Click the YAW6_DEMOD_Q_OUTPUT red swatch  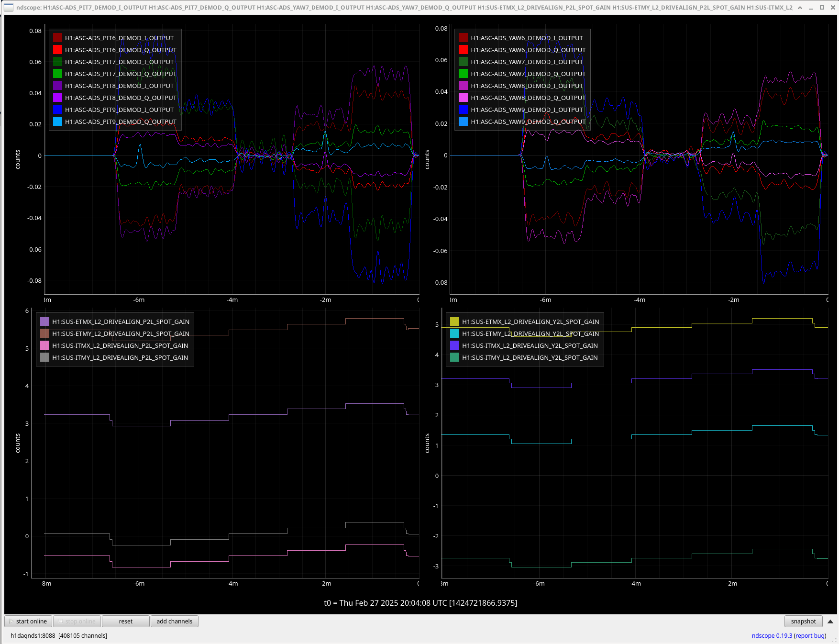463,50
